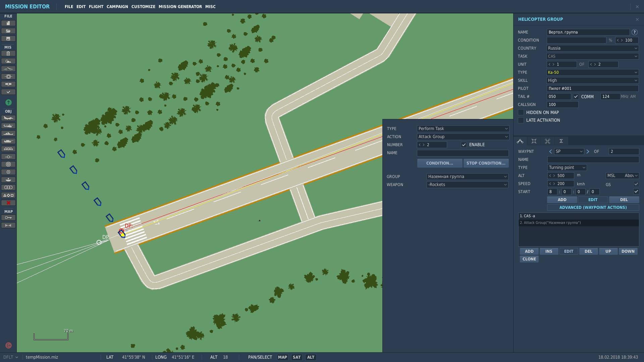Image resolution: width=644 pixels, height=362 pixels.
Task: Open the weather settings icon
Action: (8, 61)
